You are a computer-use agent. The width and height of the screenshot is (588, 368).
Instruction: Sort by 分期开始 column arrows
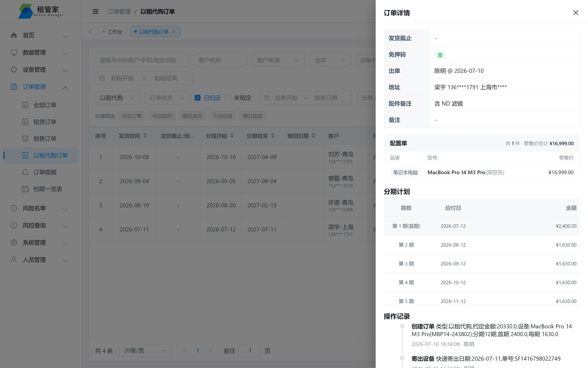point(232,136)
